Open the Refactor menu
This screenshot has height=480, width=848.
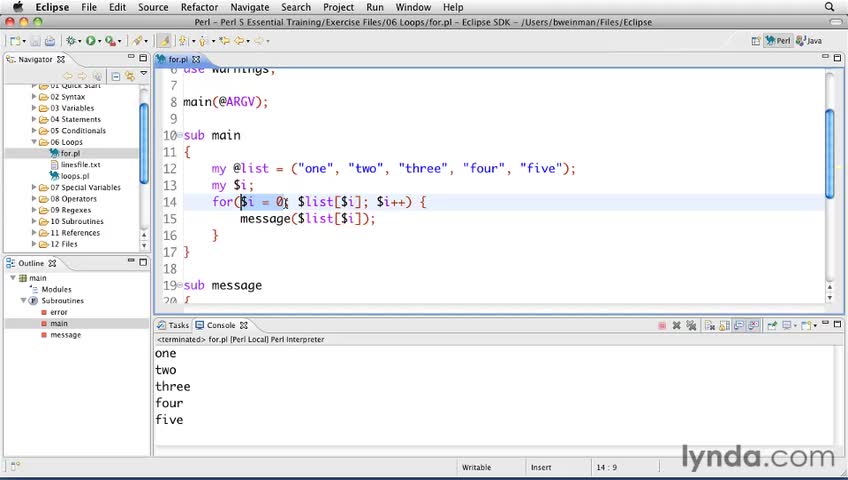[x=199, y=7]
